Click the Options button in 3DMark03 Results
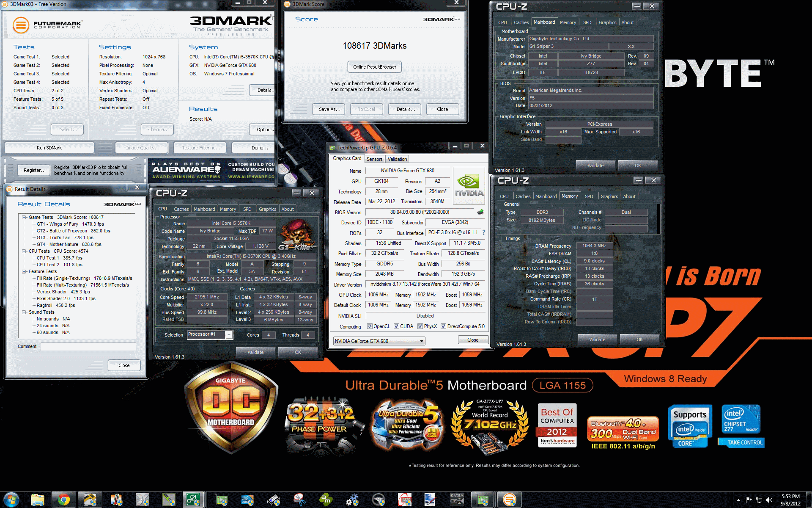This screenshot has height=508, width=812. pyautogui.click(x=263, y=130)
